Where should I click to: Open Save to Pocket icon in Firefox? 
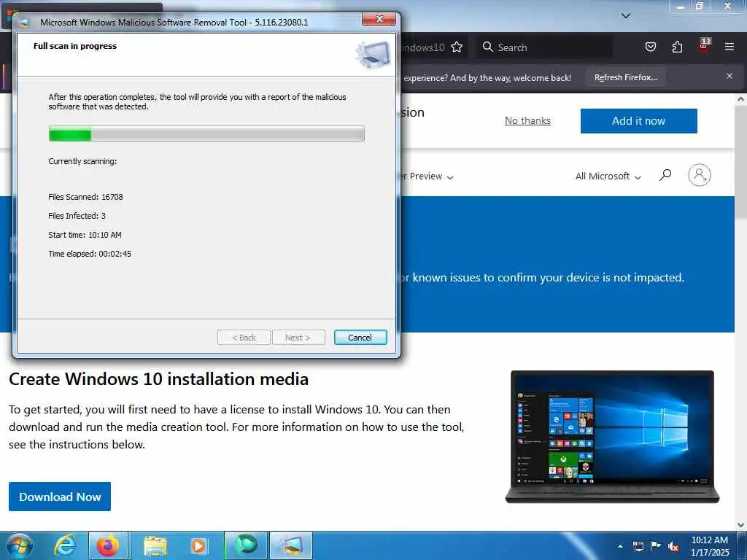click(650, 47)
